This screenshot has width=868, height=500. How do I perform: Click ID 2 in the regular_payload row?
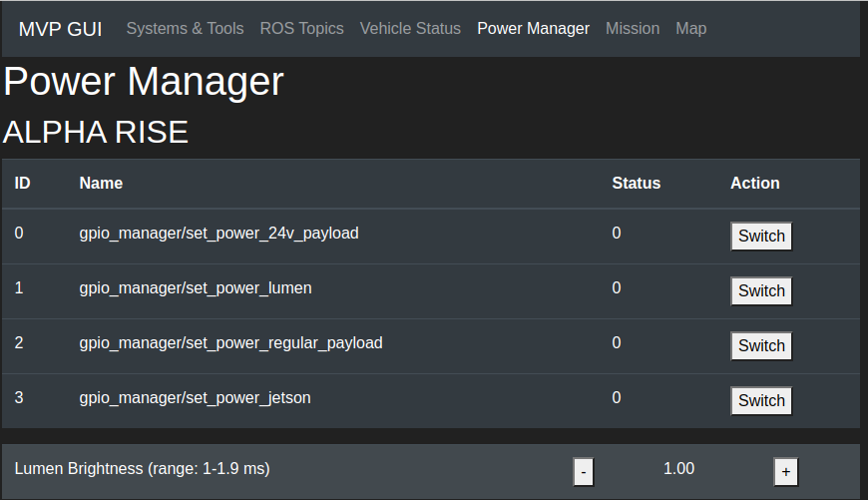(x=19, y=342)
